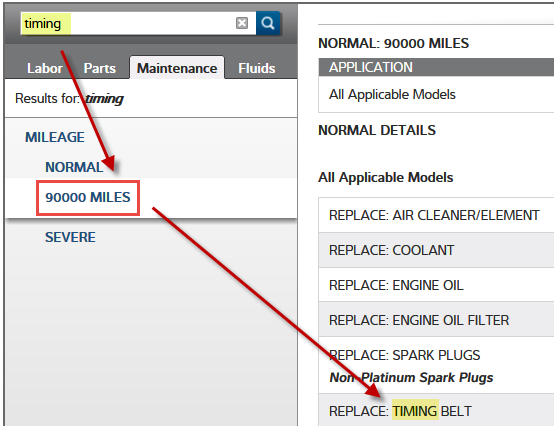Expand the SEVERE mileage category
The height and width of the screenshot is (426, 554).
70,237
